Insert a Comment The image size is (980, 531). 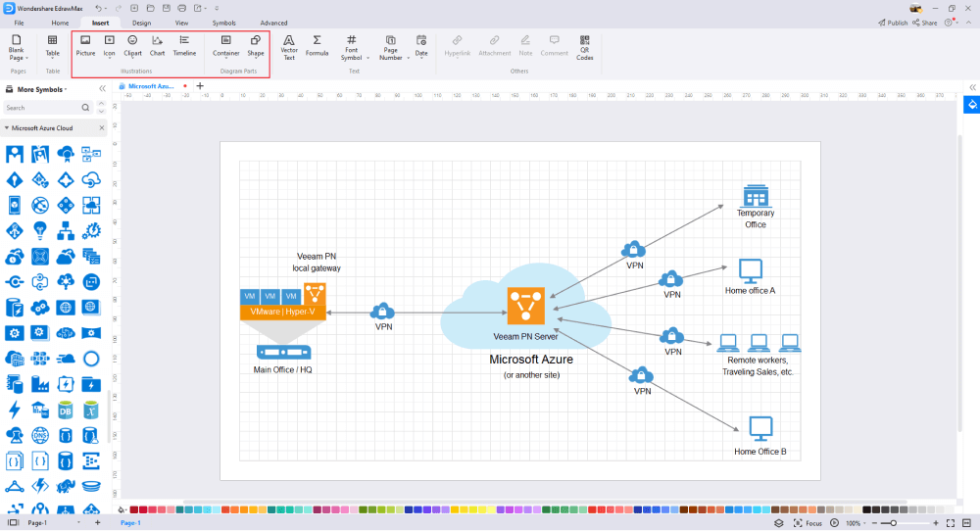555,46
